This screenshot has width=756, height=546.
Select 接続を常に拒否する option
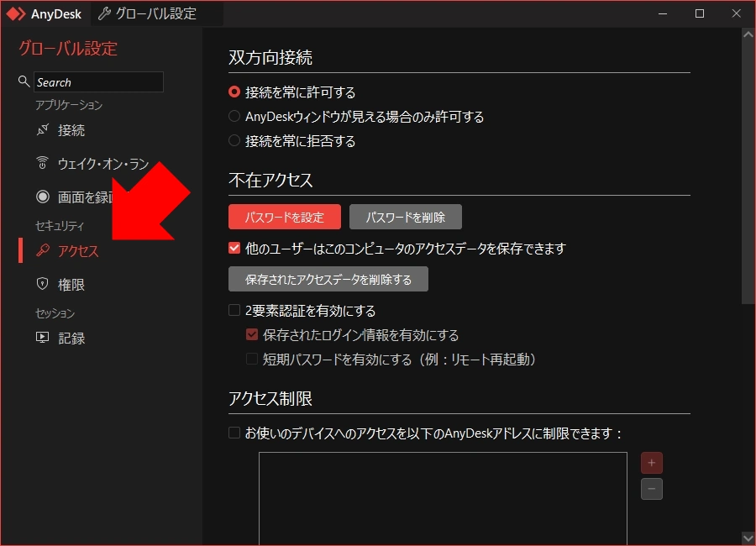tap(234, 141)
